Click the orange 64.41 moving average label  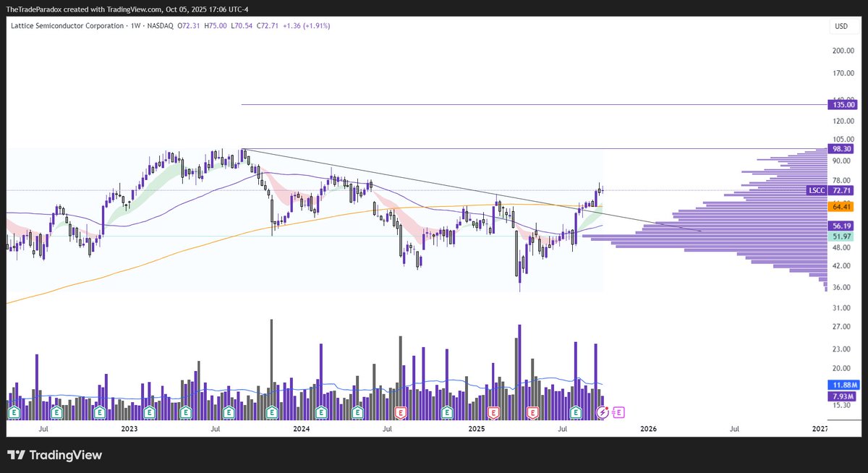click(842, 206)
